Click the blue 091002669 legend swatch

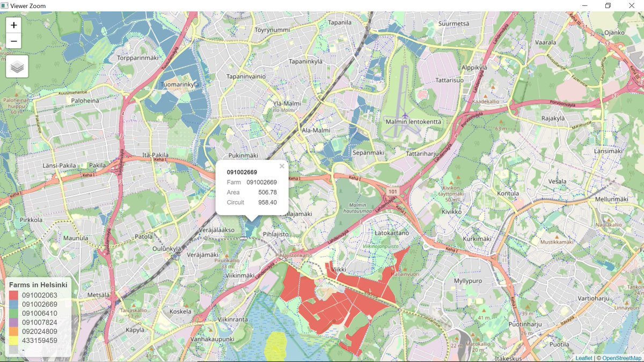(14, 304)
